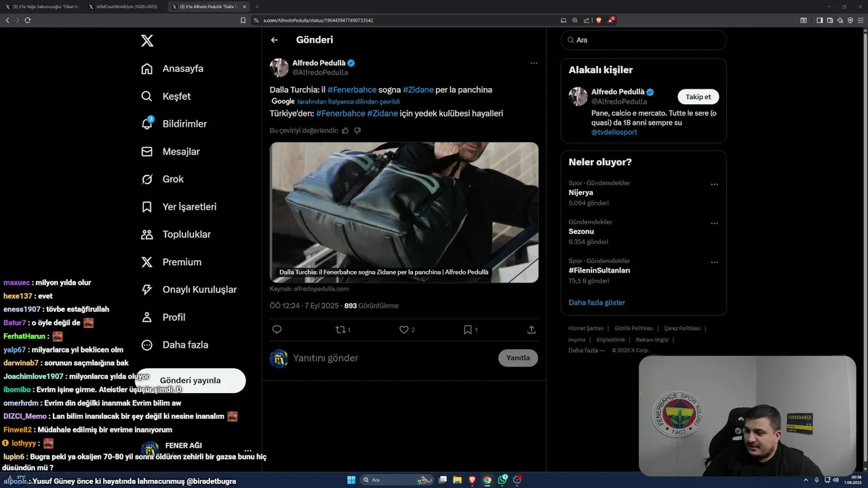Click the Takip et follow button
This screenshot has height=488, width=868.
click(698, 97)
